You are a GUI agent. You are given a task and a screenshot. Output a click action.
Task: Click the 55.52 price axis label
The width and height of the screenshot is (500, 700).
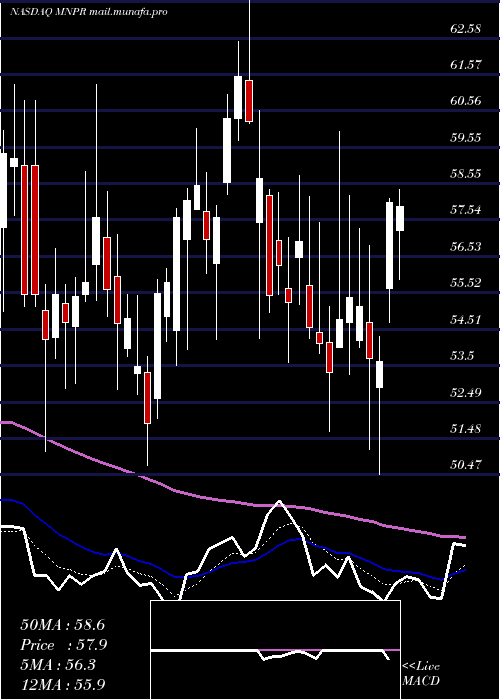pyautogui.click(x=466, y=283)
